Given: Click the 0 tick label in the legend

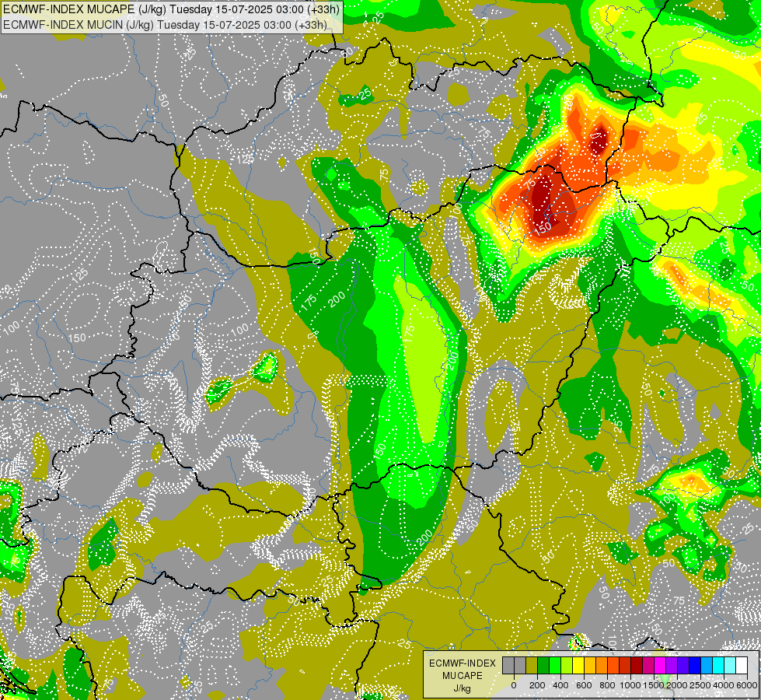Looking at the screenshot, I should 514,685.
